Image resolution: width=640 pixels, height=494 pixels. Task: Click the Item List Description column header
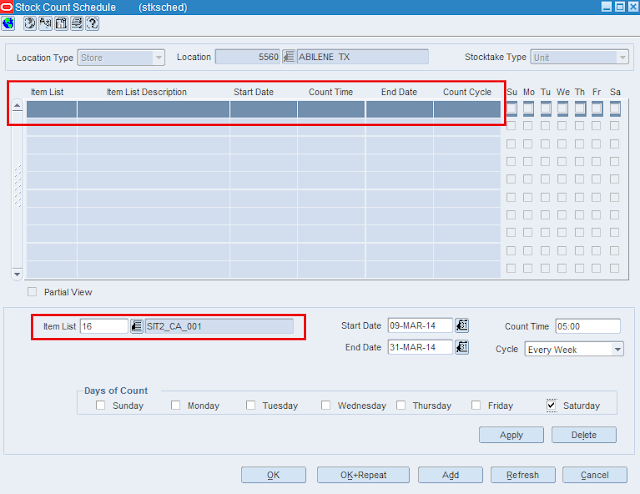147,92
